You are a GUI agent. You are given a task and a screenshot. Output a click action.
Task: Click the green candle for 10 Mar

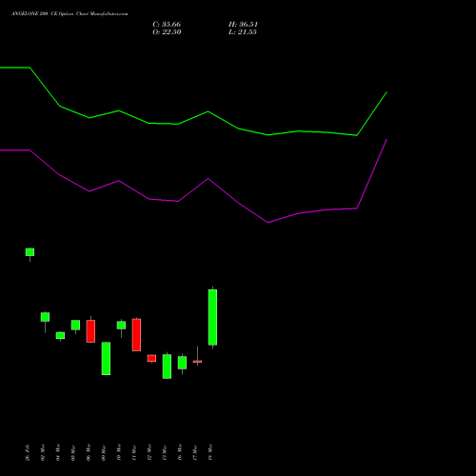pos(121,326)
